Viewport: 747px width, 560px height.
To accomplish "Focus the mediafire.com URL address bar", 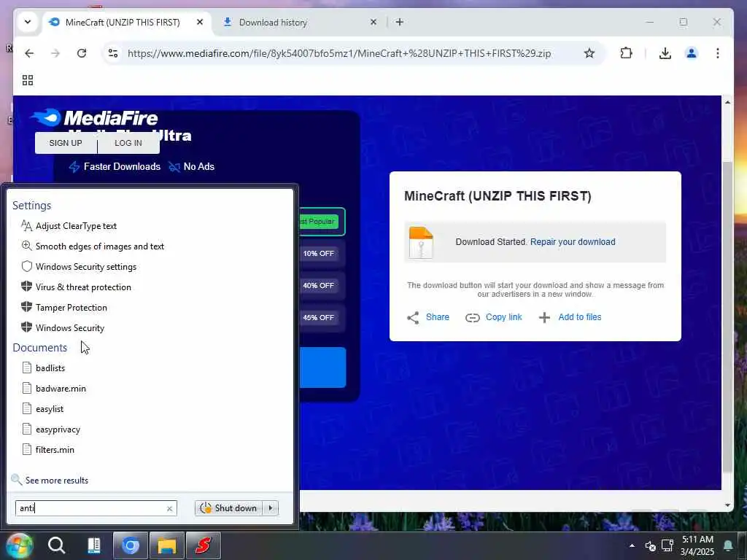I will tap(338, 53).
